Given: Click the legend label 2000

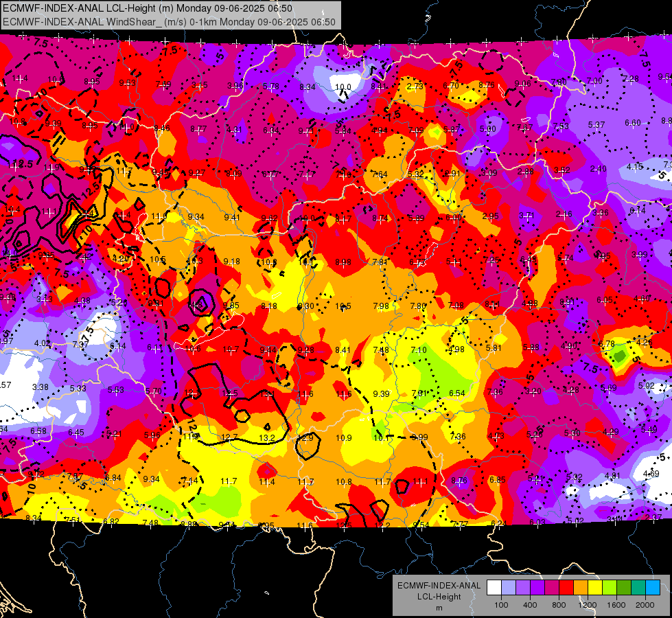Looking at the screenshot, I should tap(645, 605).
